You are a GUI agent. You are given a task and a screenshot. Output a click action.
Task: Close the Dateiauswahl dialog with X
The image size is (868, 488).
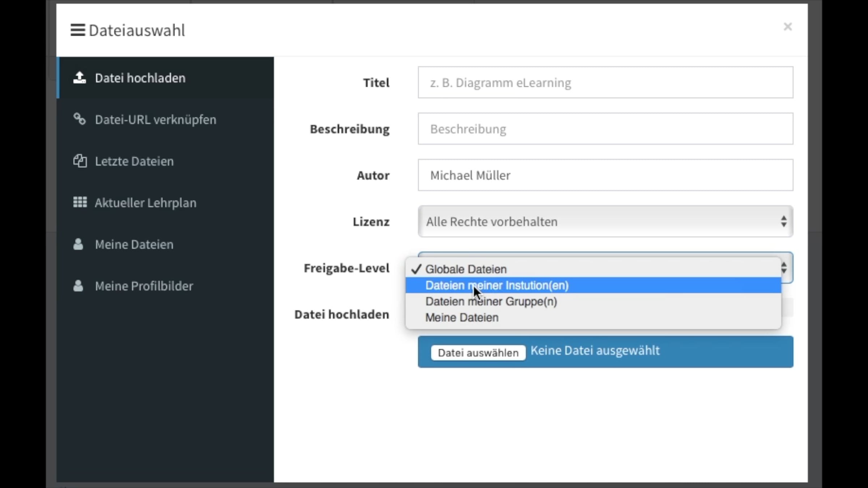pos(788,27)
